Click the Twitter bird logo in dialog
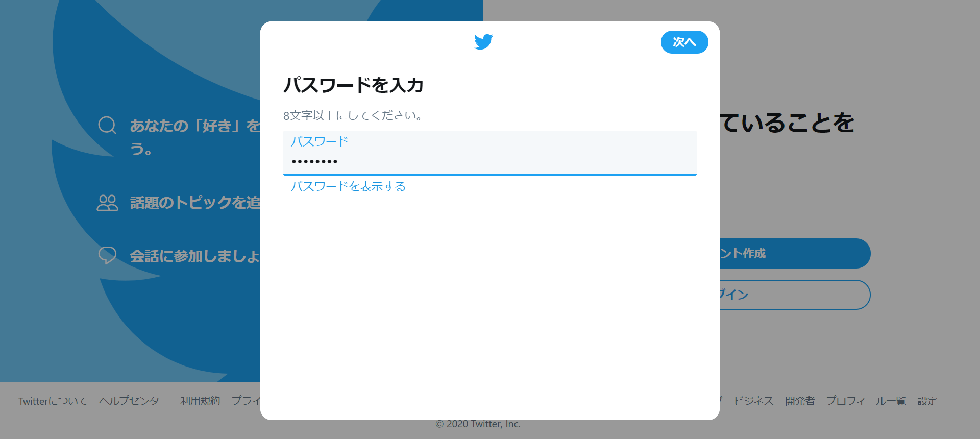Viewport: 980px width, 439px height. click(483, 42)
